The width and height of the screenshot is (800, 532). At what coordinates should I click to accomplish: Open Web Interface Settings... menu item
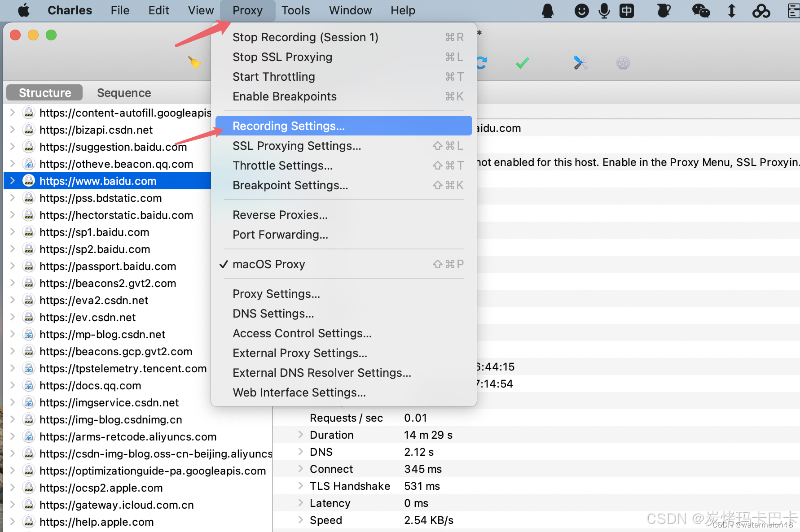coord(343,392)
